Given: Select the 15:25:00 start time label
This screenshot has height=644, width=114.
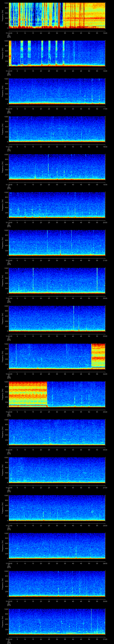Looking at the screenshot, I should (x=9, y=450).
